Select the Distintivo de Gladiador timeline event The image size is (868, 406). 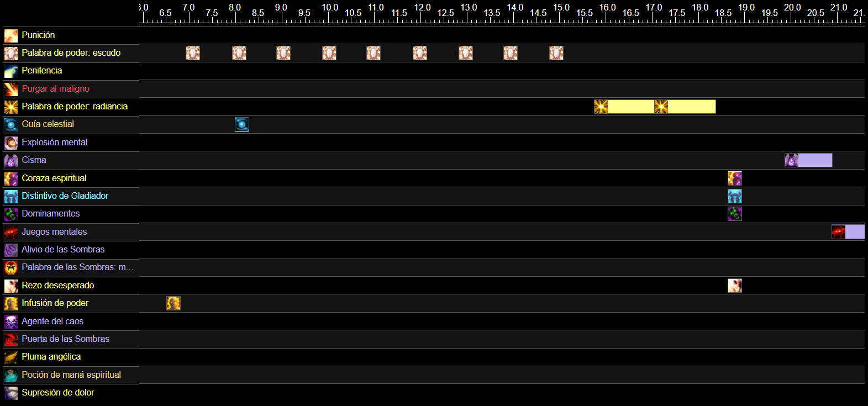click(735, 196)
